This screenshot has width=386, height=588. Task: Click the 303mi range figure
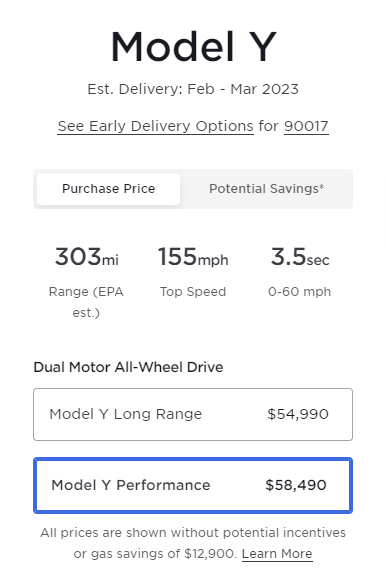coord(87,257)
